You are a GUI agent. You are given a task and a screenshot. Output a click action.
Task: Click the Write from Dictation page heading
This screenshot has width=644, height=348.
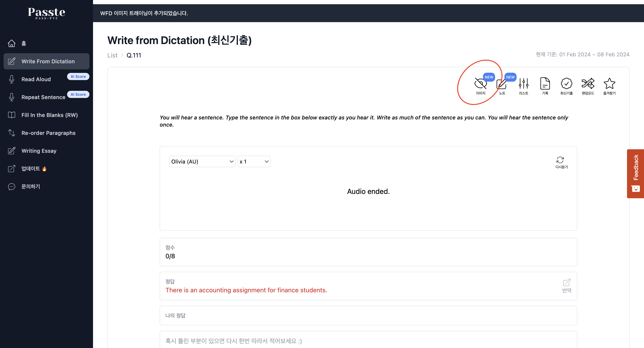[x=179, y=40]
